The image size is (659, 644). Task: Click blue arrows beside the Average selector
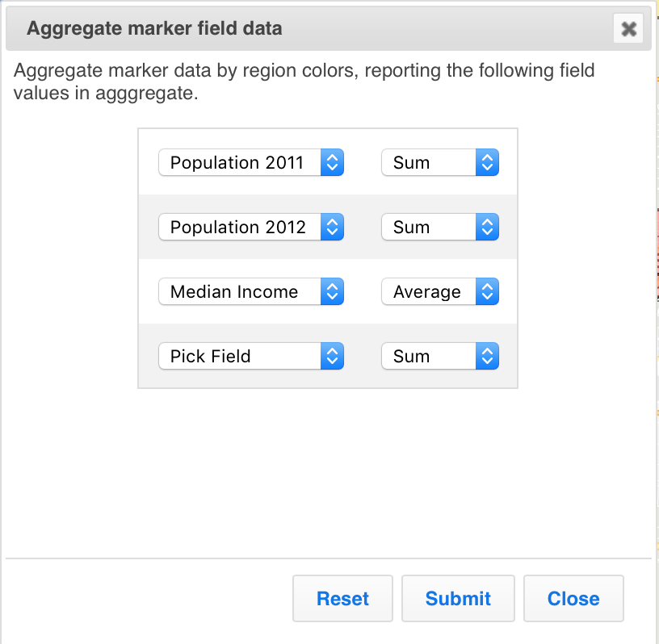(x=487, y=291)
